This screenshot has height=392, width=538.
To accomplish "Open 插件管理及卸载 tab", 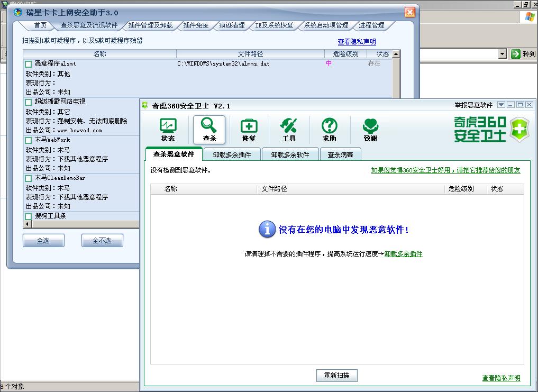I will click(150, 25).
